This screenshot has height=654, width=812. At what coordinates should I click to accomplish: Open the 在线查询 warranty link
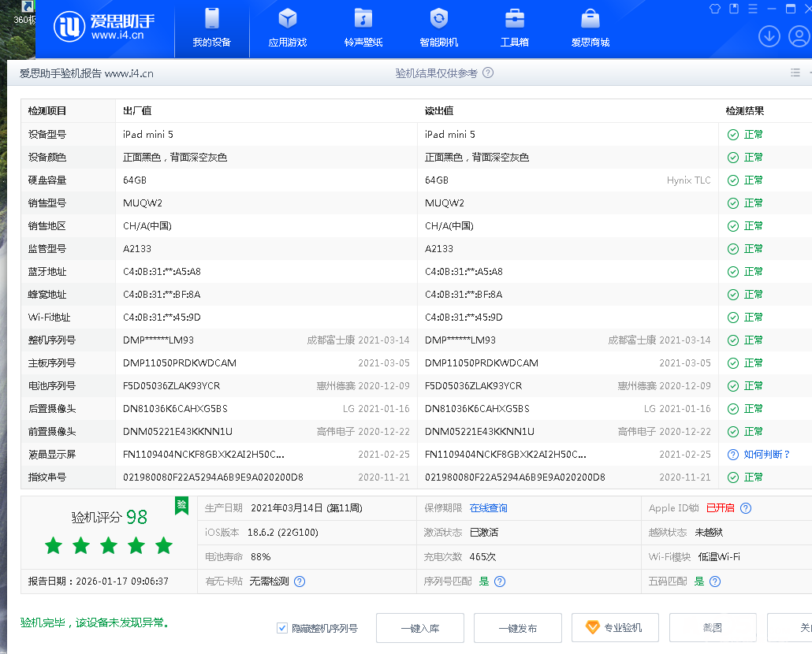tap(488, 508)
